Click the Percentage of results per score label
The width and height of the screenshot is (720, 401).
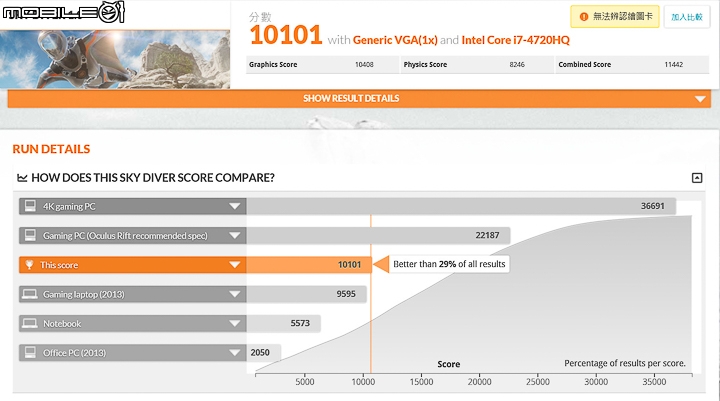click(624, 363)
